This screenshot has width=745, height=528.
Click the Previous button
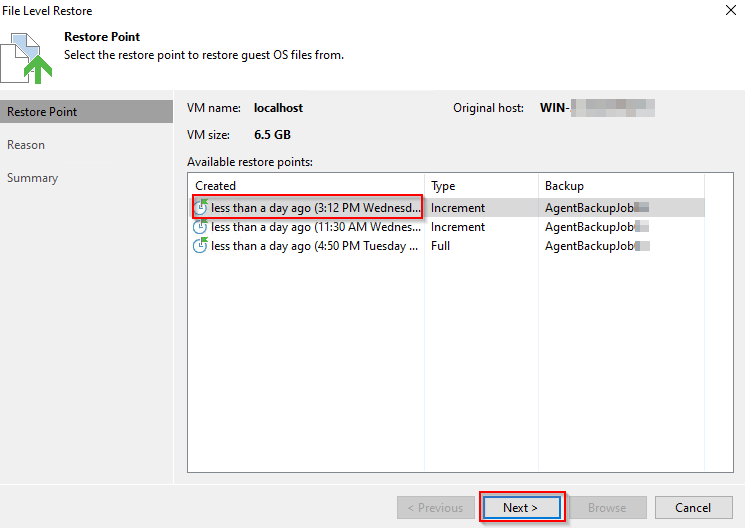click(436, 507)
